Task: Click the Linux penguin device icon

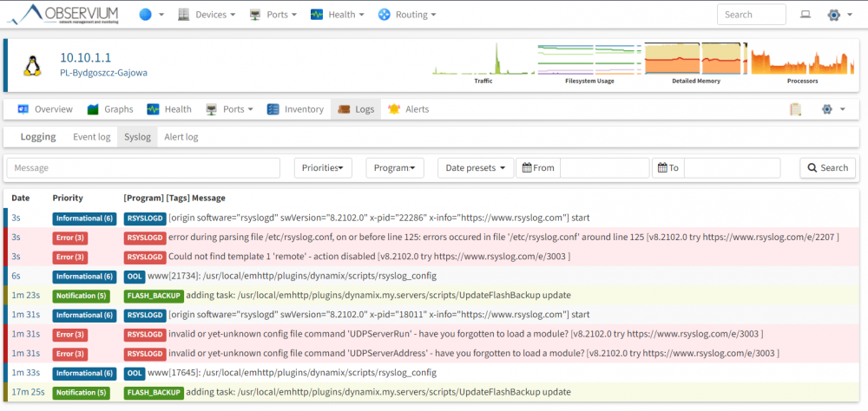Action: [x=33, y=65]
